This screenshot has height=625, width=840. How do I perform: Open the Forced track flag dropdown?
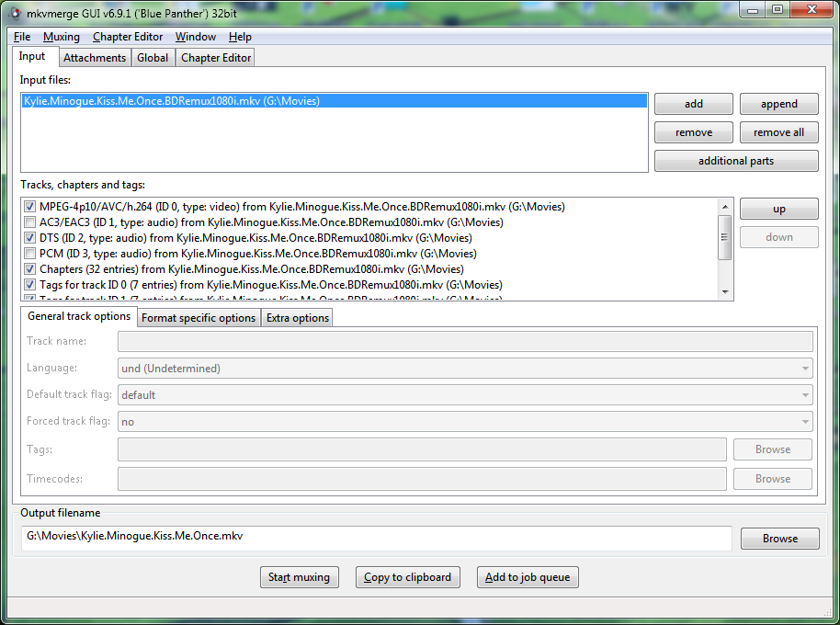tap(465, 422)
